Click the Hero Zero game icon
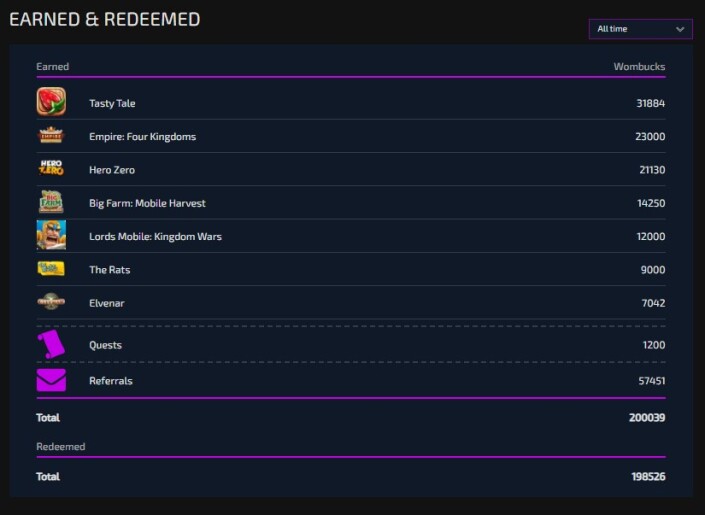The height and width of the screenshot is (515, 705). click(x=51, y=168)
